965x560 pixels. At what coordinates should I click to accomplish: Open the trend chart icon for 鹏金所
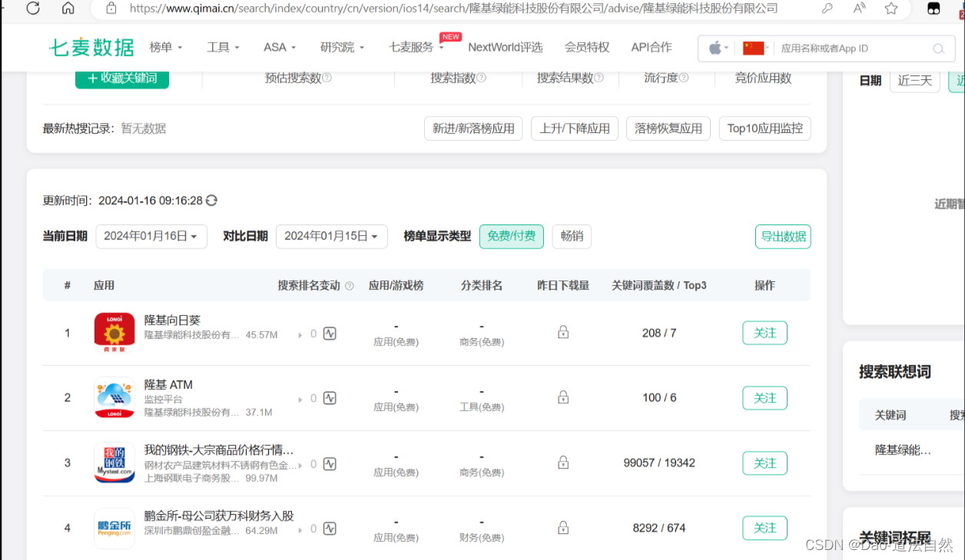pyautogui.click(x=330, y=529)
